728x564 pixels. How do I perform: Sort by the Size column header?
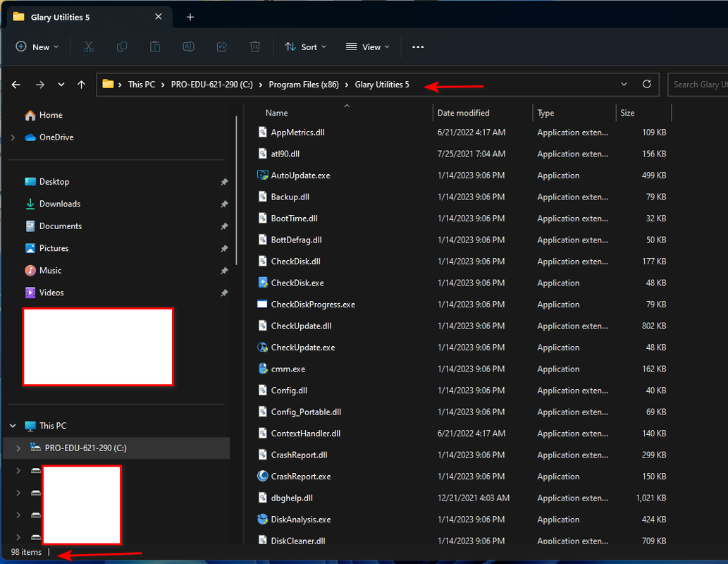coord(627,113)
